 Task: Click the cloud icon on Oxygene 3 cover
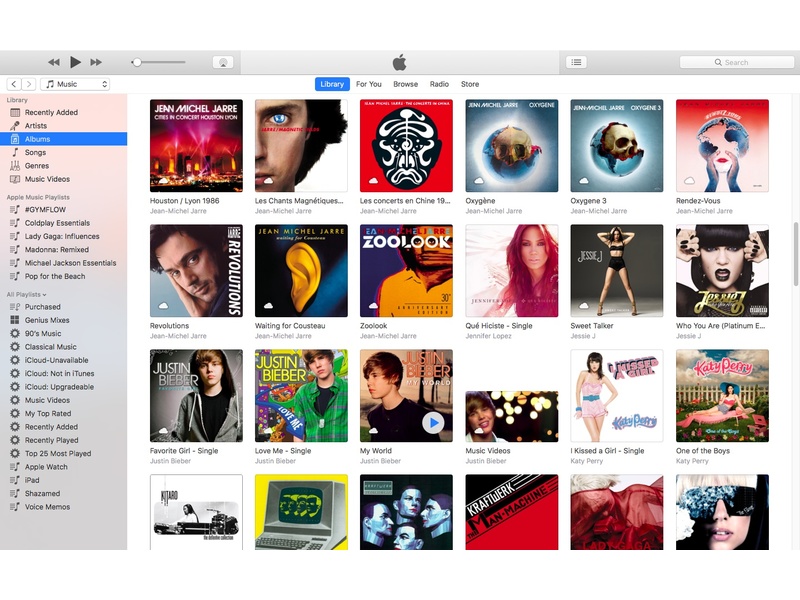coord(584,181)
